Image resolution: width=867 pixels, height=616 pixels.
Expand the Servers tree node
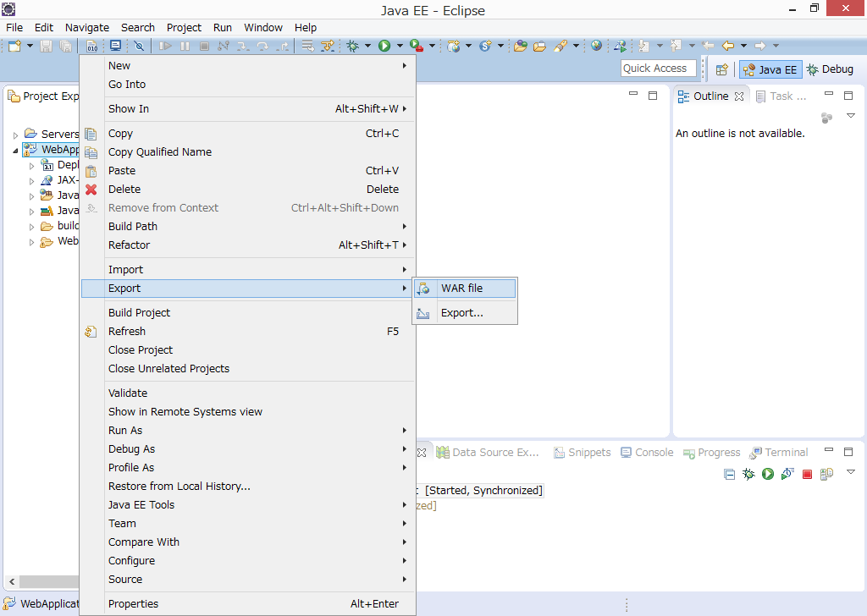(x=15, y=135)
